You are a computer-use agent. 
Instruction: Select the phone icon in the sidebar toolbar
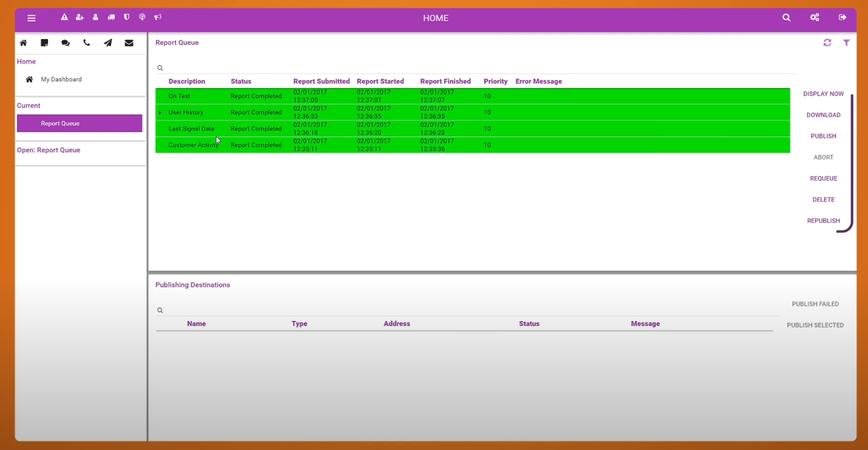pos(87,43)
